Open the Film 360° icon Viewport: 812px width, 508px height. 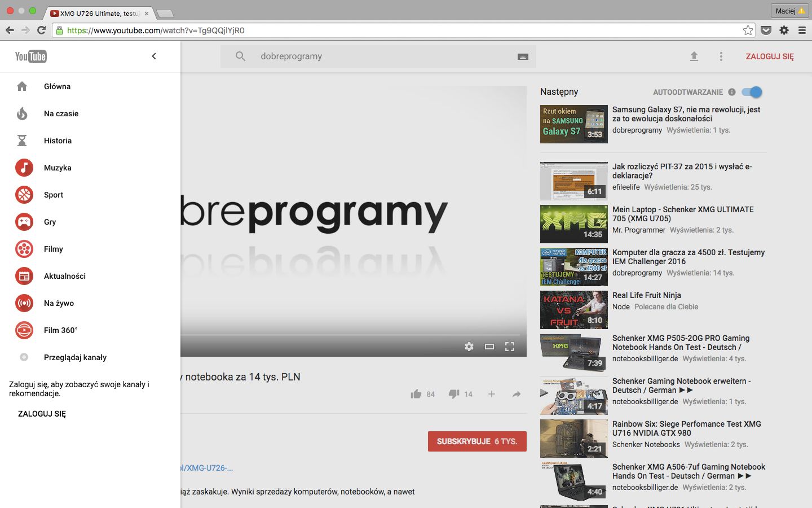point(24,330)
